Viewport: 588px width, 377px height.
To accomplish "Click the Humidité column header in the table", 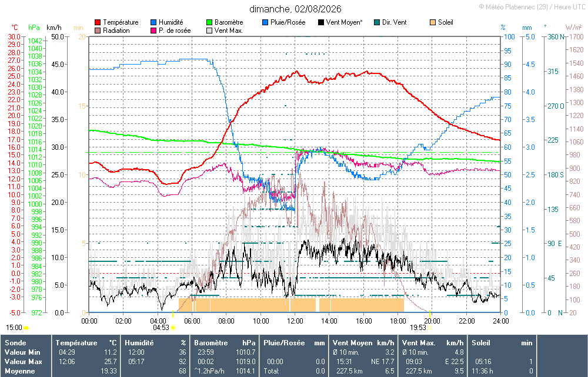I will point(139,343).
